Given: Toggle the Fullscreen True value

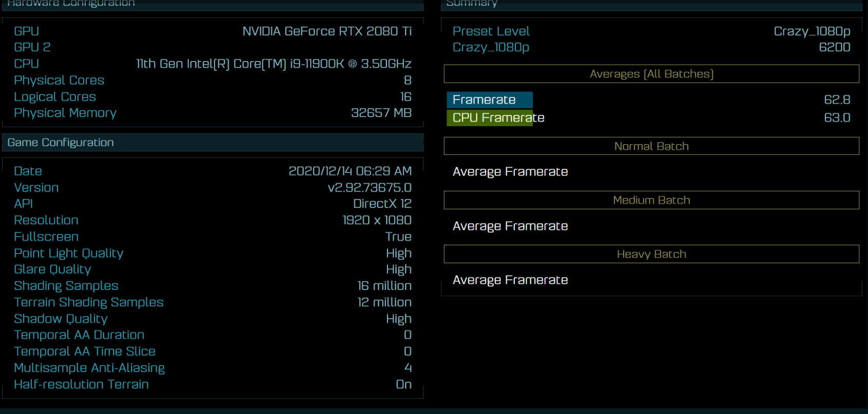Looking at the screenshot, I should click(398, 236).
